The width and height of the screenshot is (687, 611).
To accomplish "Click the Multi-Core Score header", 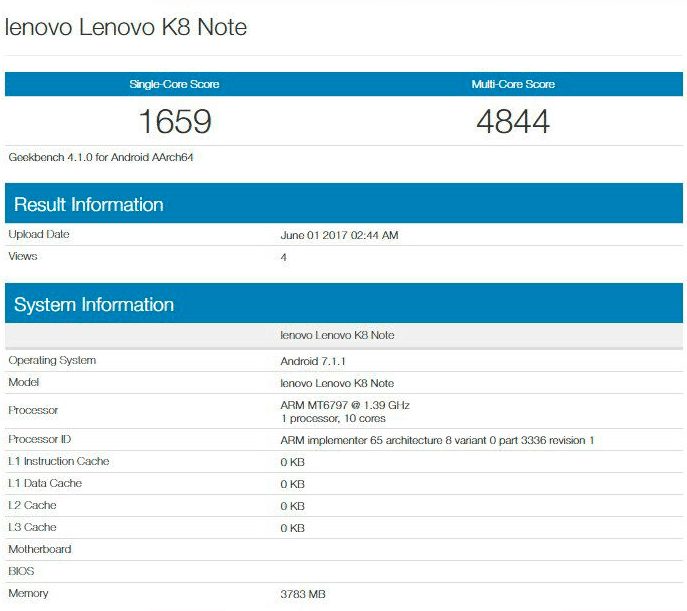I will coord(513,84).
